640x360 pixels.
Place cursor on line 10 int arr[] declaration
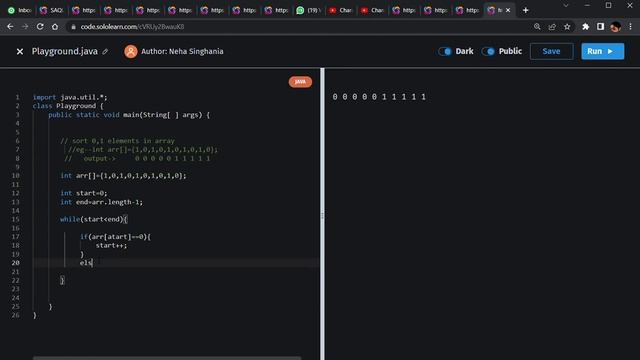123,176
